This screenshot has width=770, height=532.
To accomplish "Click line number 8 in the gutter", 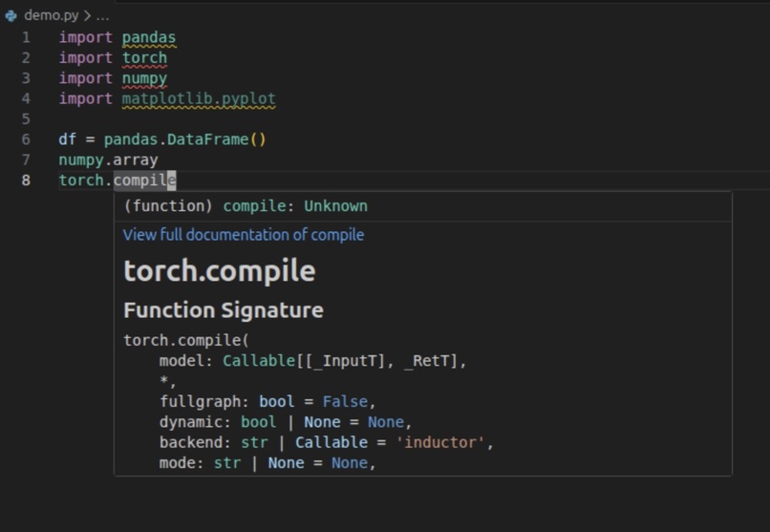I will click(26, 181).
